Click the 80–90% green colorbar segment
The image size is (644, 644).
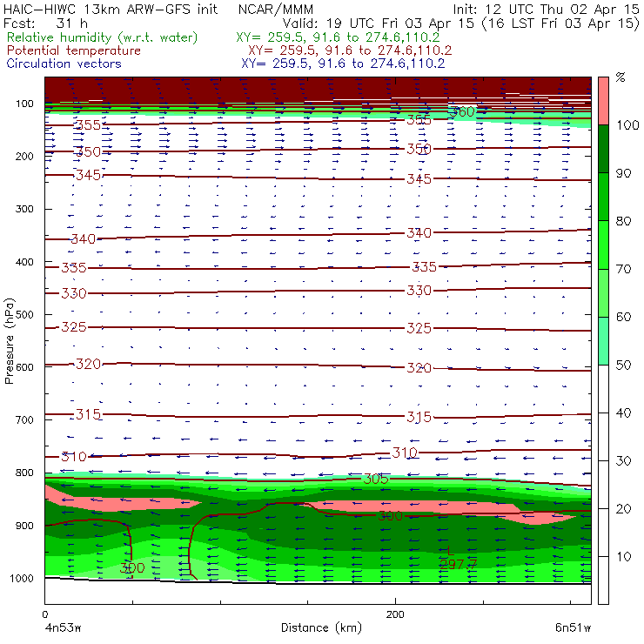(x=603, y=197)
